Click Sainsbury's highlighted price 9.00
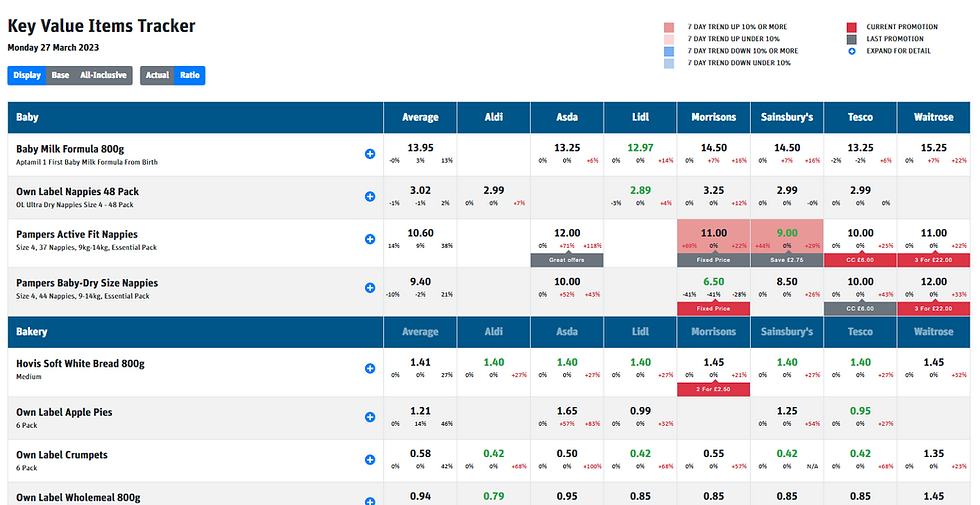 (787, 233)
